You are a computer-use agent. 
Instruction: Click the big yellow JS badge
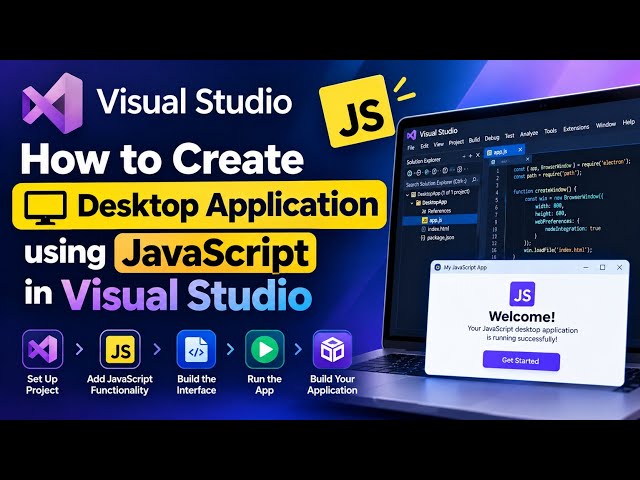pyautogui.click(x=359, y=111)
